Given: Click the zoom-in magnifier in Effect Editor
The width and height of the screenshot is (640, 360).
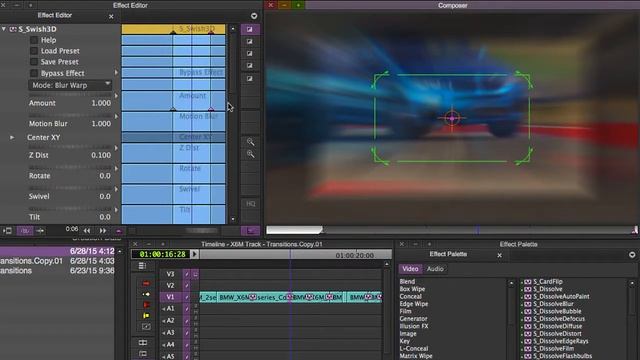Looking at the screenshot, I should 250,142.
